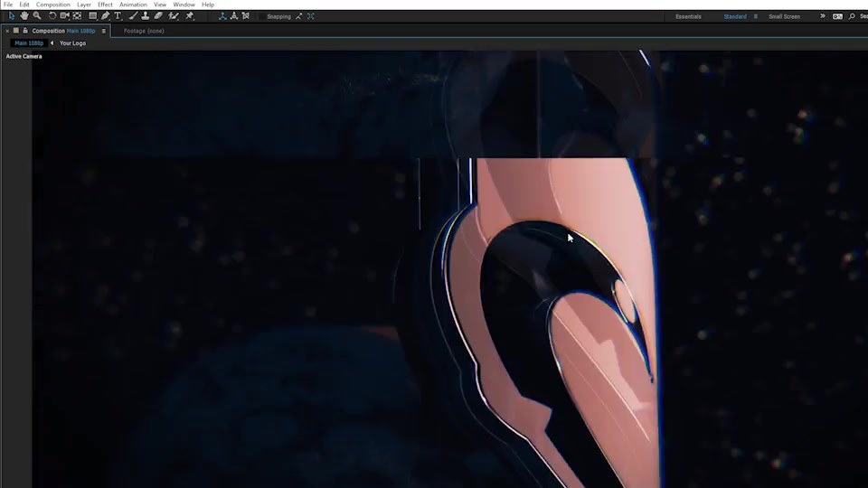Open the Effect menu
The width and height of the screenshot is (868, 488).
coord(105,5)
